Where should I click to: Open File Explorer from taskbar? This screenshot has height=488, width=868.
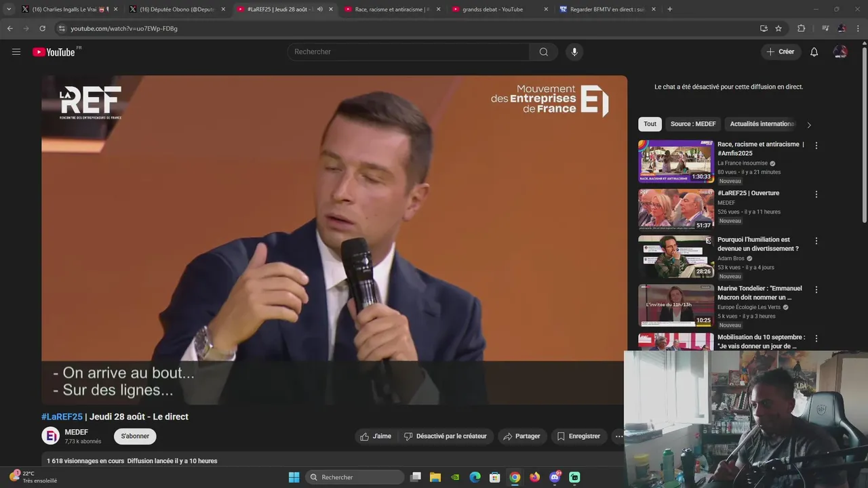coord(435,477)
